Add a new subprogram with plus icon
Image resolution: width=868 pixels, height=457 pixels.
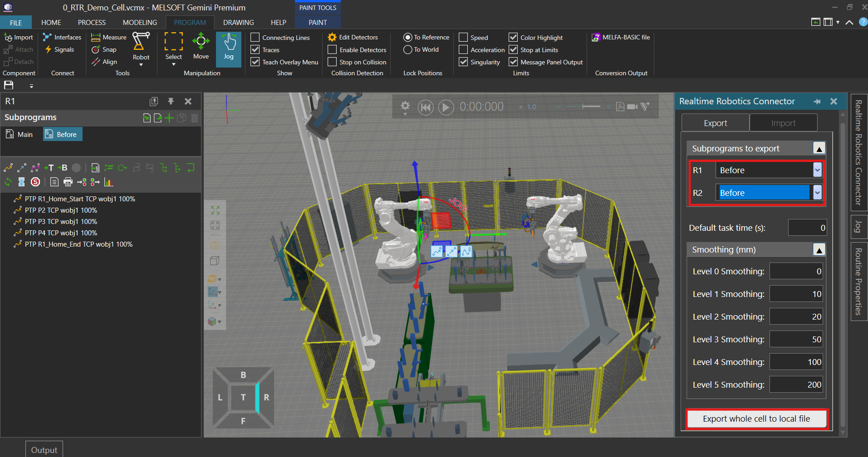(169, 118)
